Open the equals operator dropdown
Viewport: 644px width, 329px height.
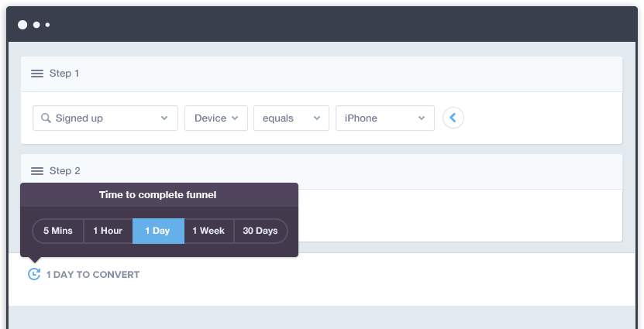click(x=291, y=118)
